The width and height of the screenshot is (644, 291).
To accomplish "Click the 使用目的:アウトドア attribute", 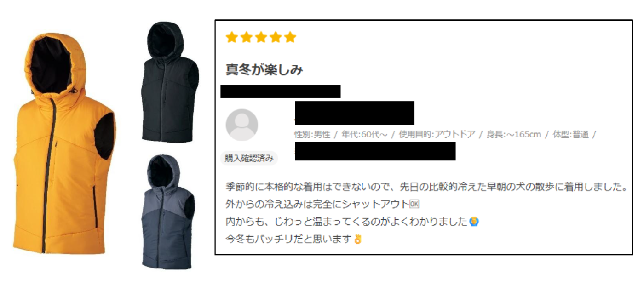I will (x=437, y=135).
